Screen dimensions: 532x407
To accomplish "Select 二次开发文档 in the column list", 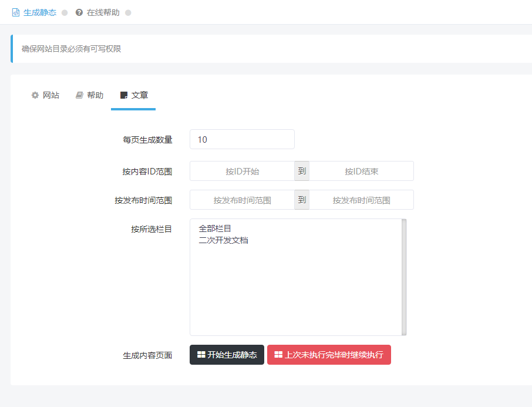I will point(223,240).
